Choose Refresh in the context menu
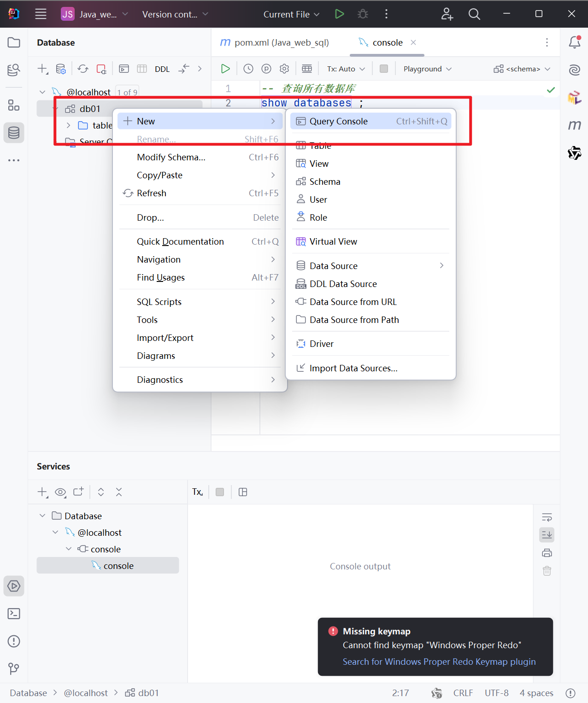 click(200, 193)
